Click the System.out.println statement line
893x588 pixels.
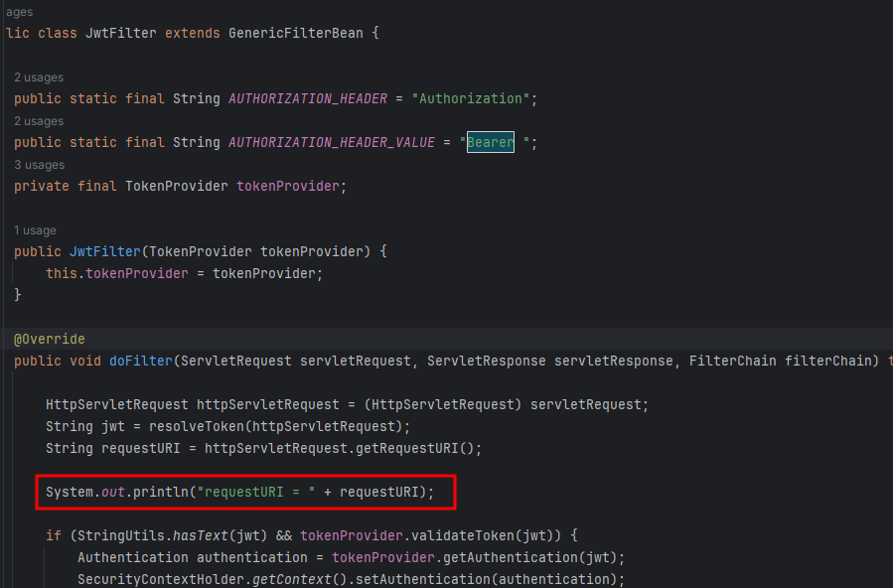pos(239,492)
